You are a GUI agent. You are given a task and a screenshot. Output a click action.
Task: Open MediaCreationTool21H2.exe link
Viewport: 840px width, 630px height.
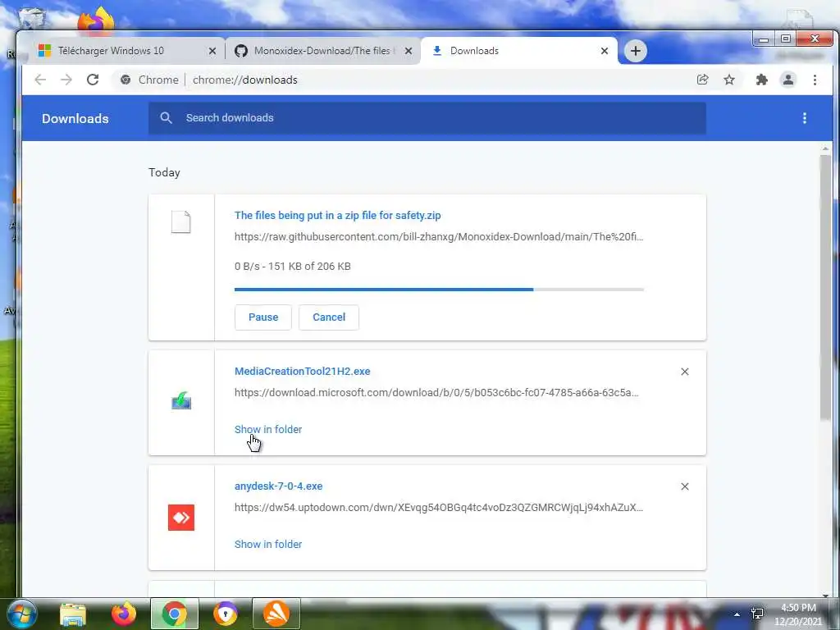tap(302, 372)
